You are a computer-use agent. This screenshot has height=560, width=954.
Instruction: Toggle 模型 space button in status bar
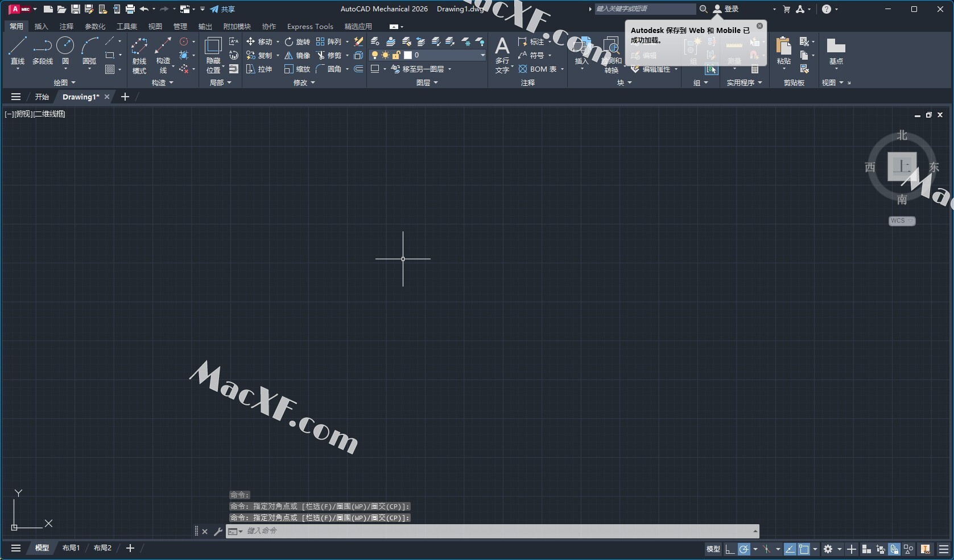pyautogui.click(x=713, y=549)
